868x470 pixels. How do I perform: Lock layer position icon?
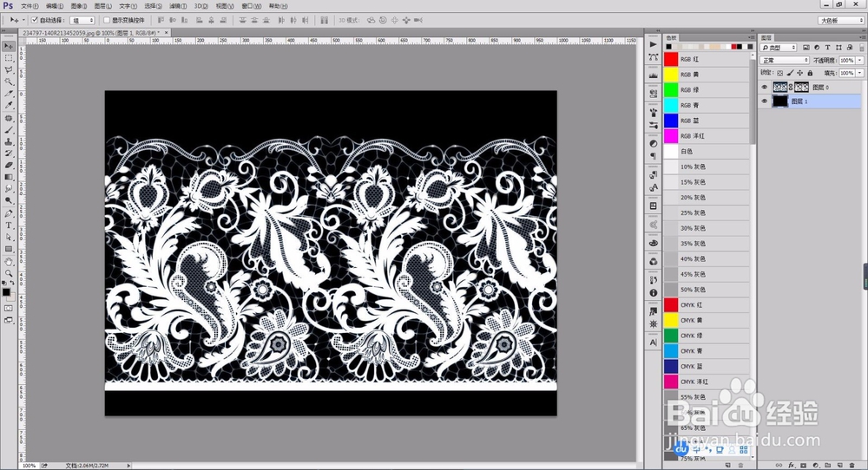800,73
